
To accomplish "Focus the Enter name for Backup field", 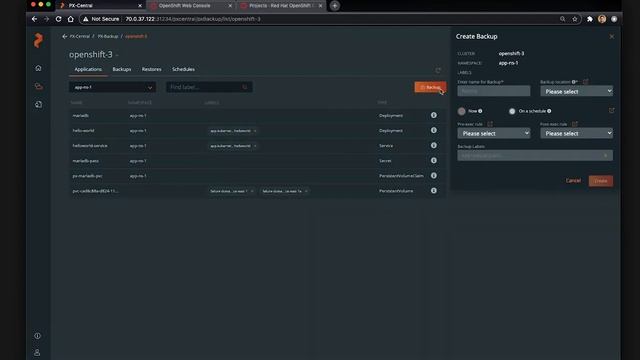I will tap(493, 91).
